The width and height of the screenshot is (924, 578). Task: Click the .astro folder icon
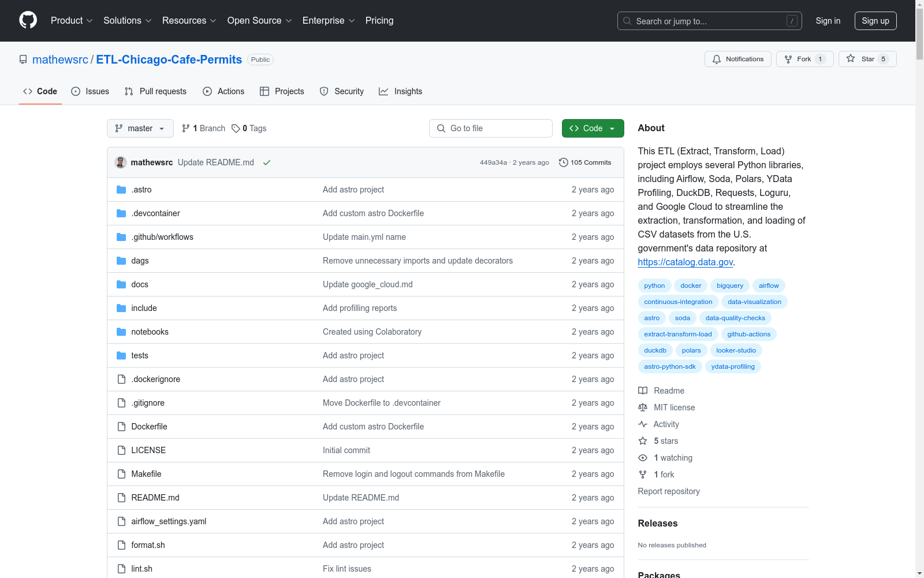click(x=121, y=190)
